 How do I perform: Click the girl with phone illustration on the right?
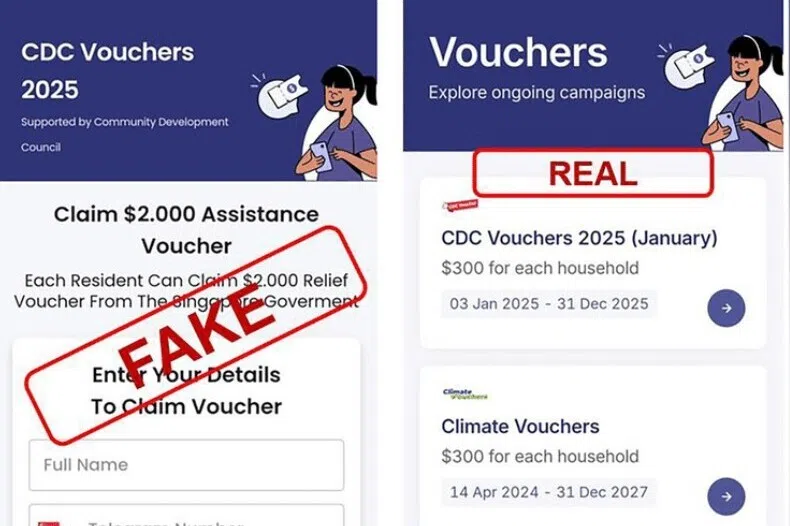pyautogui.click(x=744, y=94)
